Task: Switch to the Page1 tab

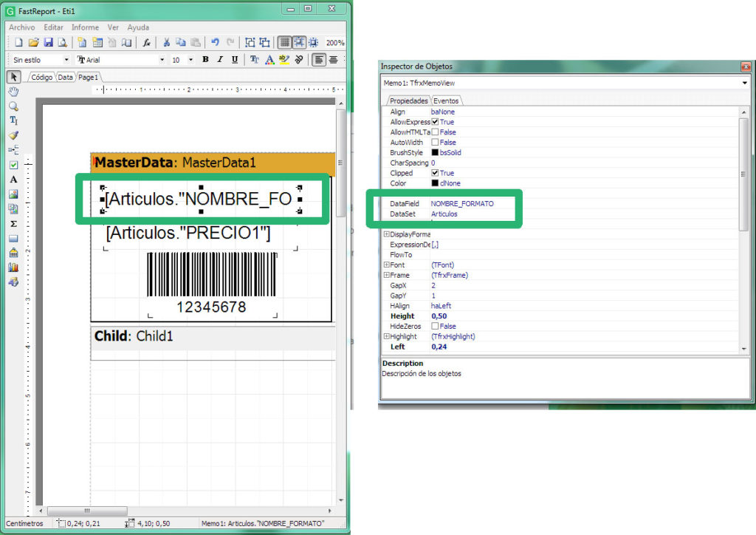Action: coord(89,77)
